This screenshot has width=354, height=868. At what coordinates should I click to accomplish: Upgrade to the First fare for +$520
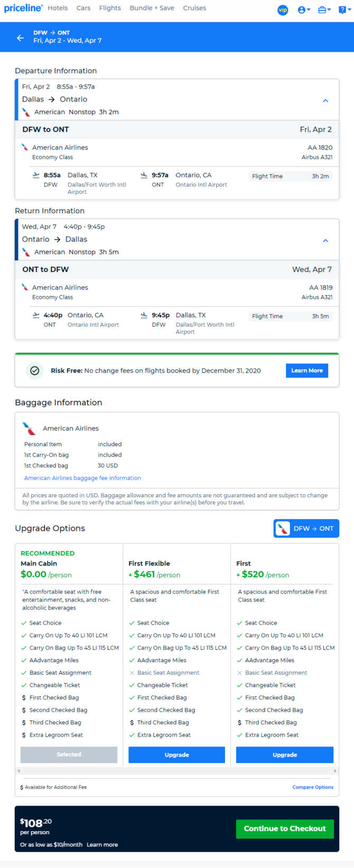pyautogui.click(x=285, y=755)
